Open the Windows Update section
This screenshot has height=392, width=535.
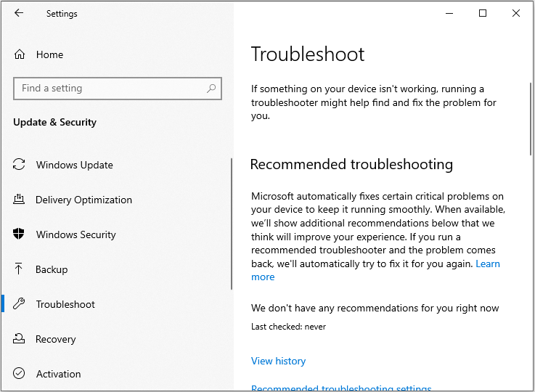[x=74, y=165]
